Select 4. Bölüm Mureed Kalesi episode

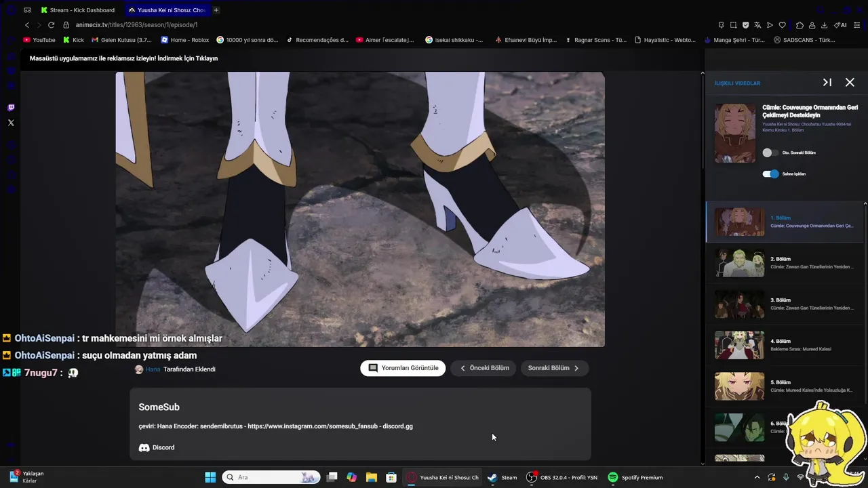tap(785, 345)
